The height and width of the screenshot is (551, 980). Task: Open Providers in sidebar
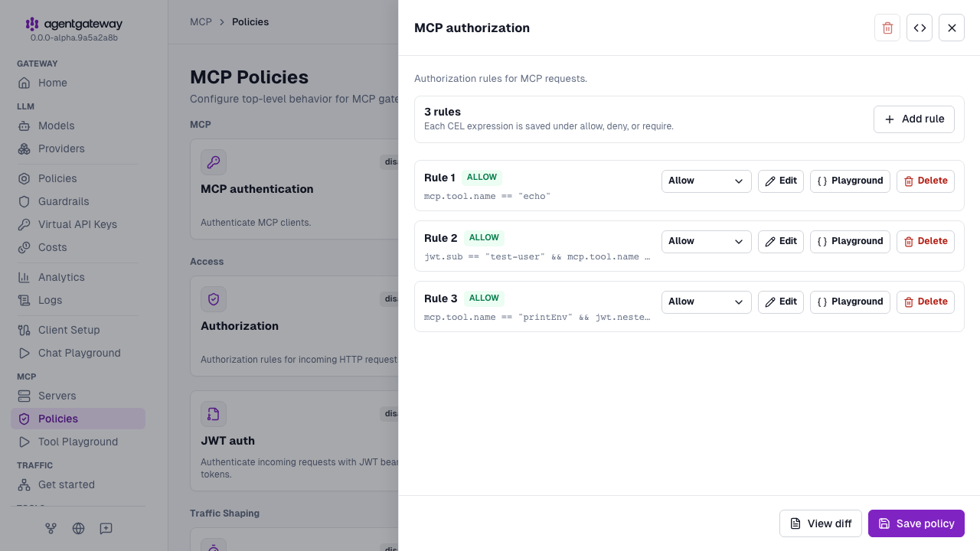coord(78,148)
